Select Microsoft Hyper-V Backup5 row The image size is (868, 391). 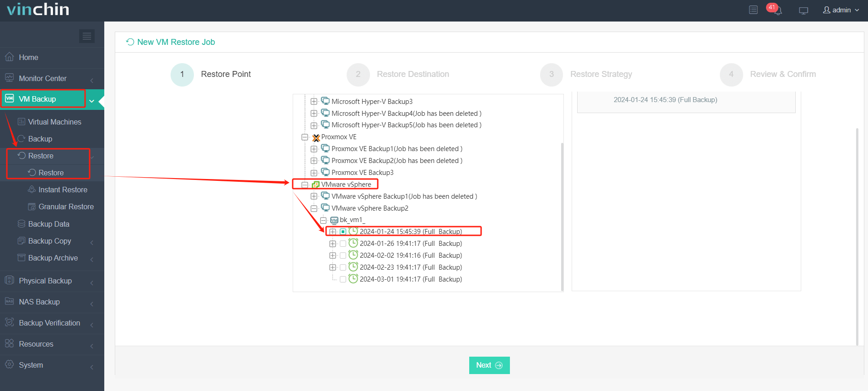(x=406, y=125)
